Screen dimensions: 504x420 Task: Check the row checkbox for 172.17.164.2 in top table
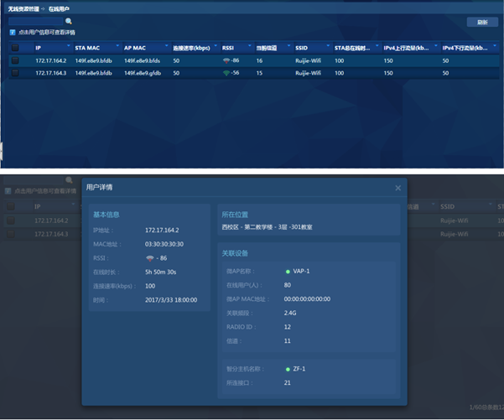click(x=15, y=60)
